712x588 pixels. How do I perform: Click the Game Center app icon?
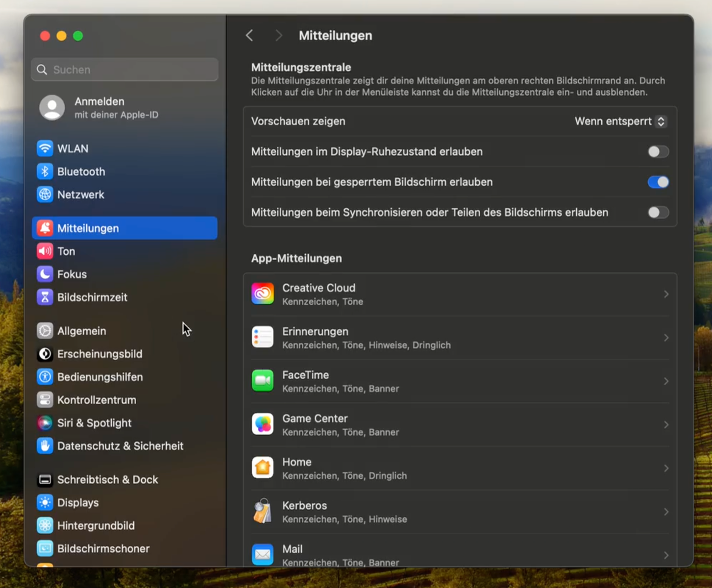point(263,424)
